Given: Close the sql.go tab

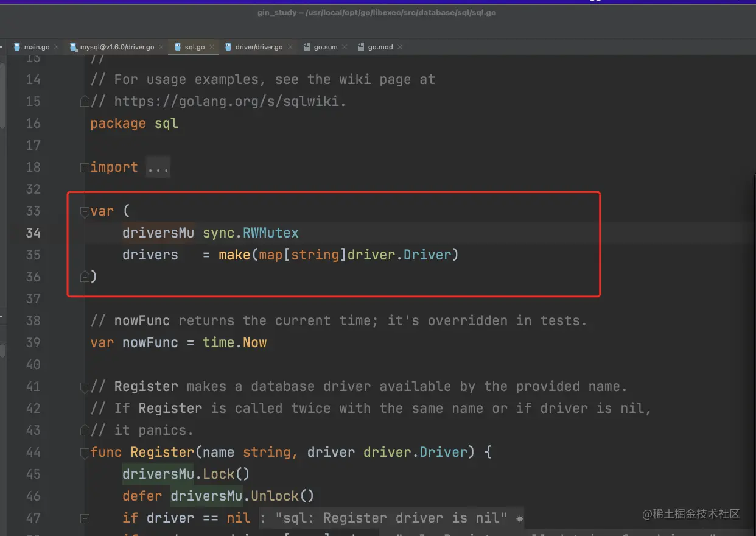Looking at the screenshot, I should click(211, 47).
